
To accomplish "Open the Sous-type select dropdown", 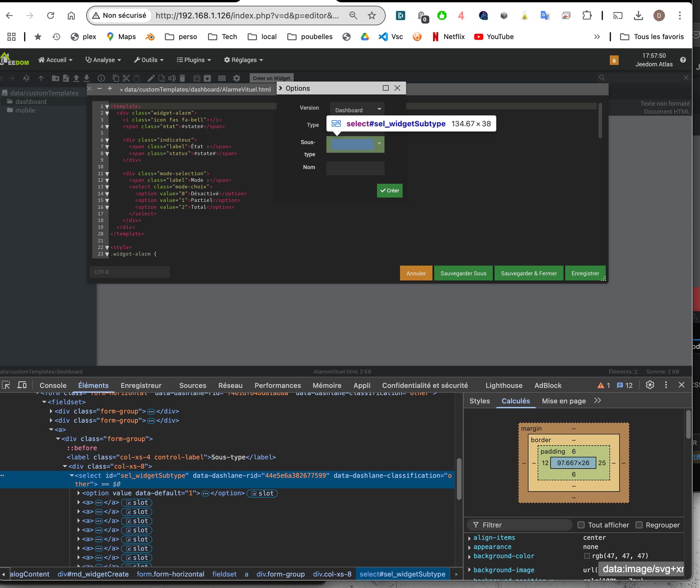I will (x=355, y=144).
